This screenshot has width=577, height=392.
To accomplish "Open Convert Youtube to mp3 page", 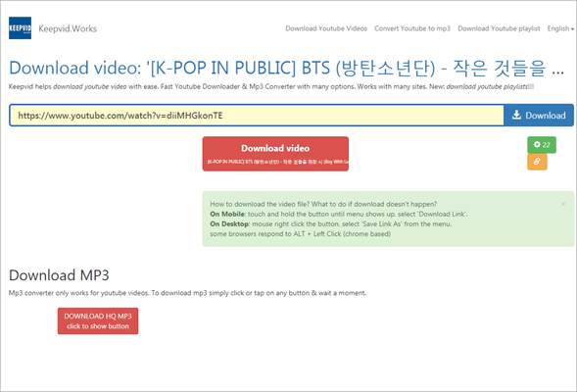I will click(x=412, y=28).
